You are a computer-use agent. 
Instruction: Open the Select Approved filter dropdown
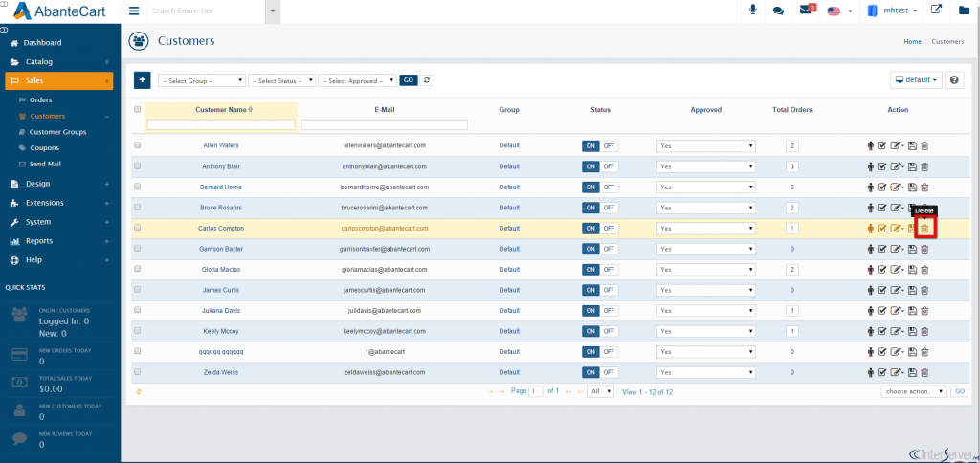point(358,81)
